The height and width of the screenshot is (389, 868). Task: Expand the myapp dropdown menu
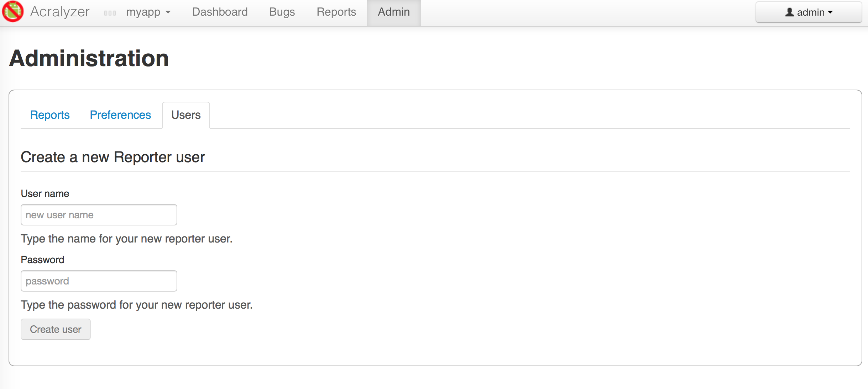(x=147, y=11)
